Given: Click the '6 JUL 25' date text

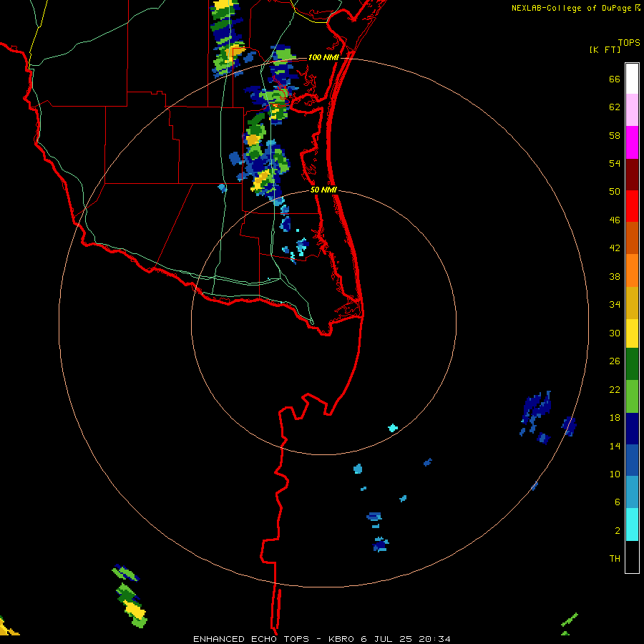Looking at the screenshot, I should pos(386,639).
